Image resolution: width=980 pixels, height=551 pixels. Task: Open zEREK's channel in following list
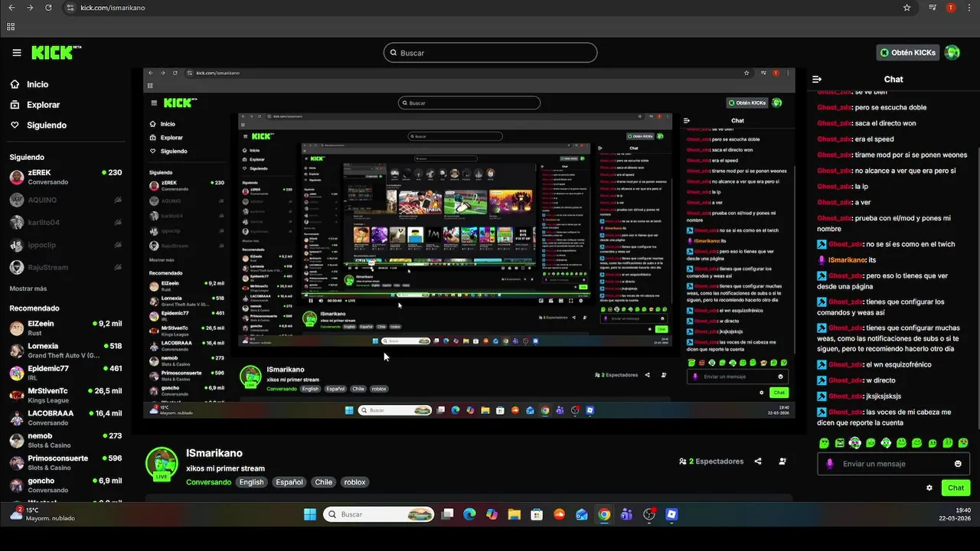coord(65,178)
